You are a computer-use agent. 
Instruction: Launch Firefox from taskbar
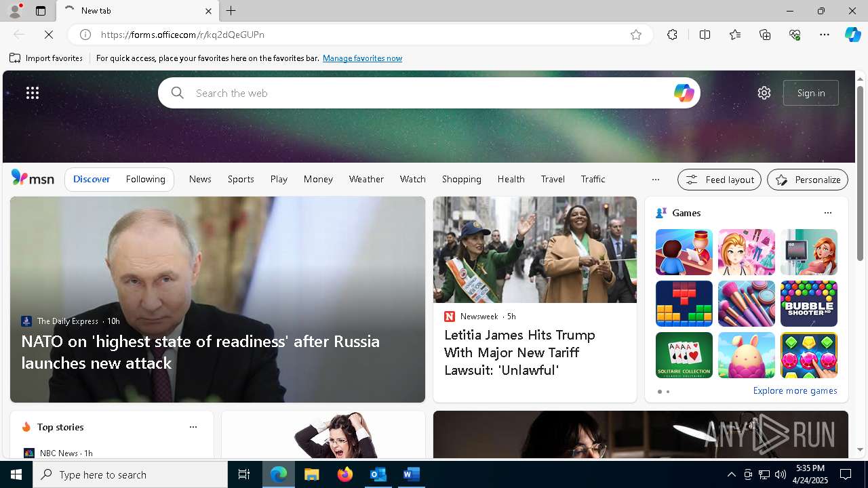pyautogui.click(x=345, y=474)
